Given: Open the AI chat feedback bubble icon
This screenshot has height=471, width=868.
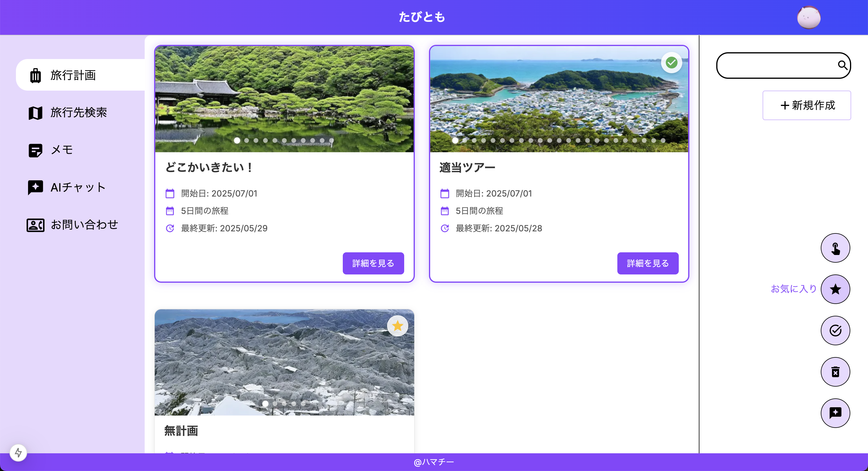Looking at the screenshot, I should click(x=835, y=413).
